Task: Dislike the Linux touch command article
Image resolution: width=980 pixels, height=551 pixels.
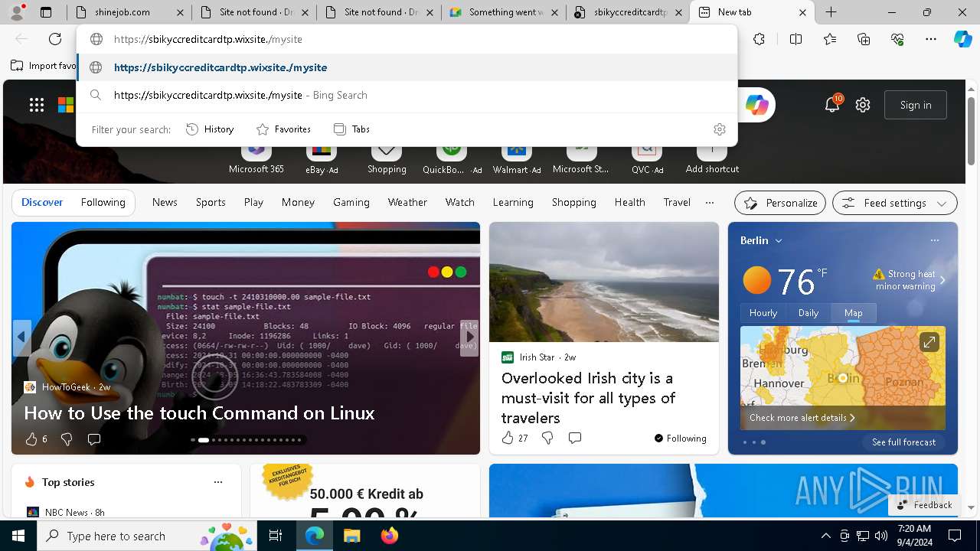Action: click(67, 439)
